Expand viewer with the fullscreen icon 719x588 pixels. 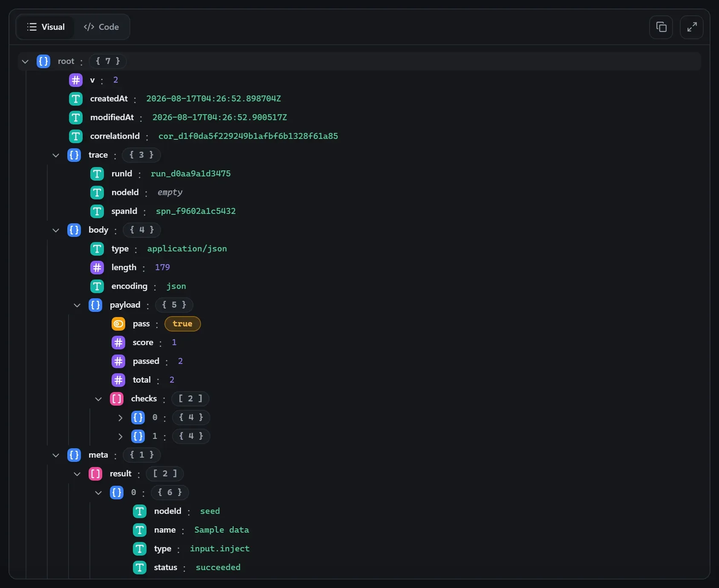click(x=692, y=27)
